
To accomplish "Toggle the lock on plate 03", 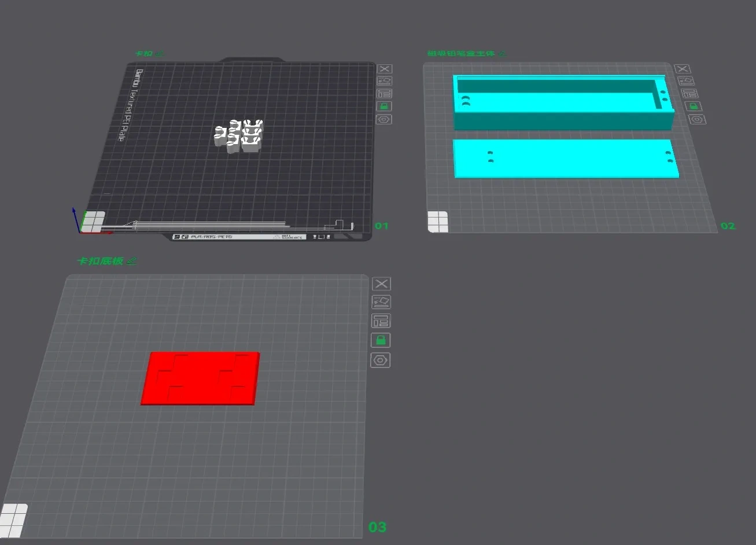I will [x=381, y=340].
